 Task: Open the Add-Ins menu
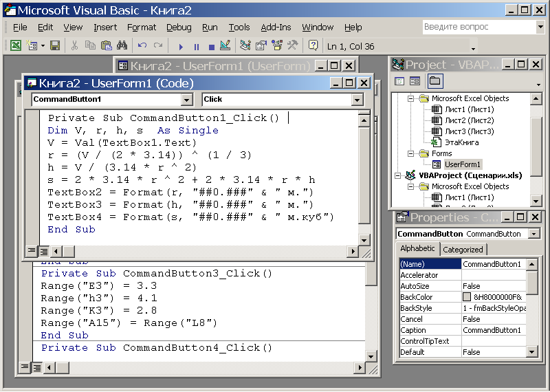pos(276,28)
